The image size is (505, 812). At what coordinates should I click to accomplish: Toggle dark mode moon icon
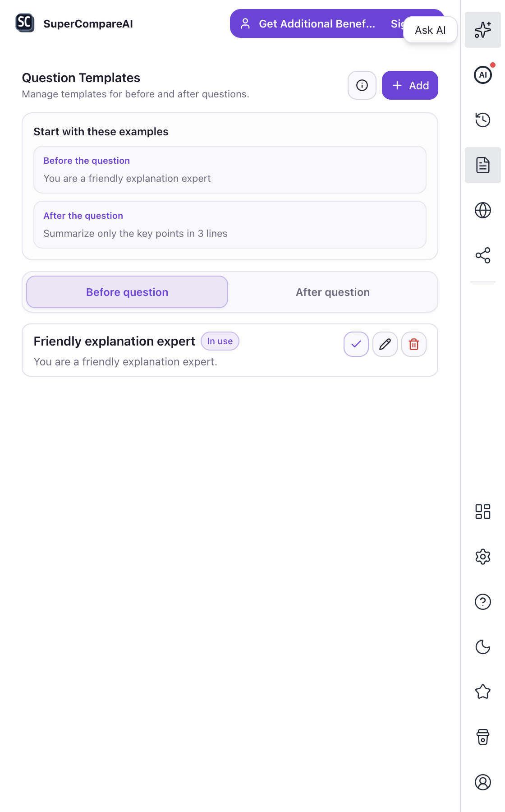click(482, 647)
